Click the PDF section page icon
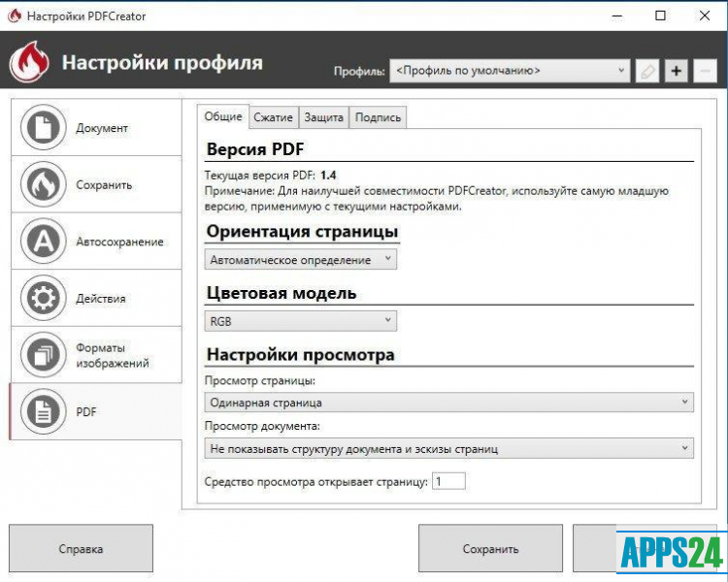Screen dimensions: 728x582 point(43,411)
